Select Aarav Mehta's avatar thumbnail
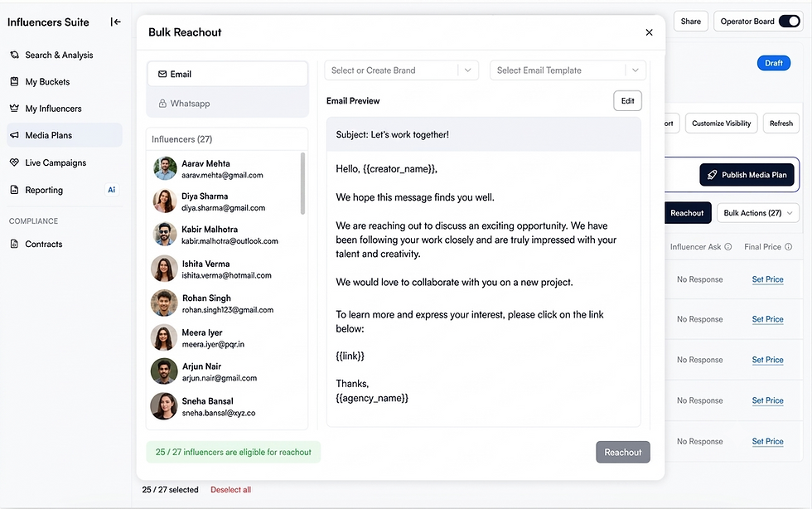The height and width of the screenshot is (509, 812). (x=165, y=168)
